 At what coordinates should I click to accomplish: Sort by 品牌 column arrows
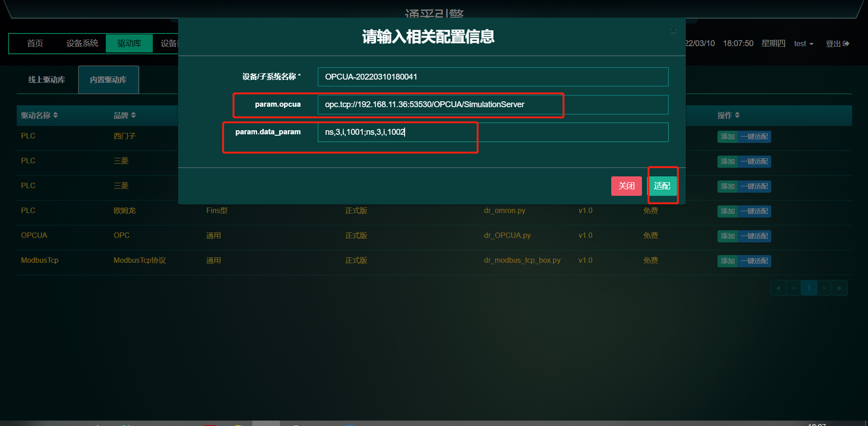click(133, 115)
